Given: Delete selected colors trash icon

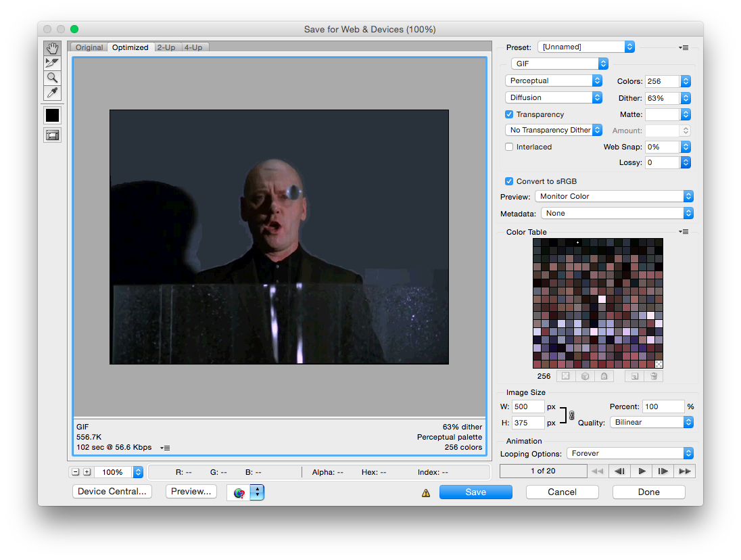Looking at the screenshot, I should [654, 376].
